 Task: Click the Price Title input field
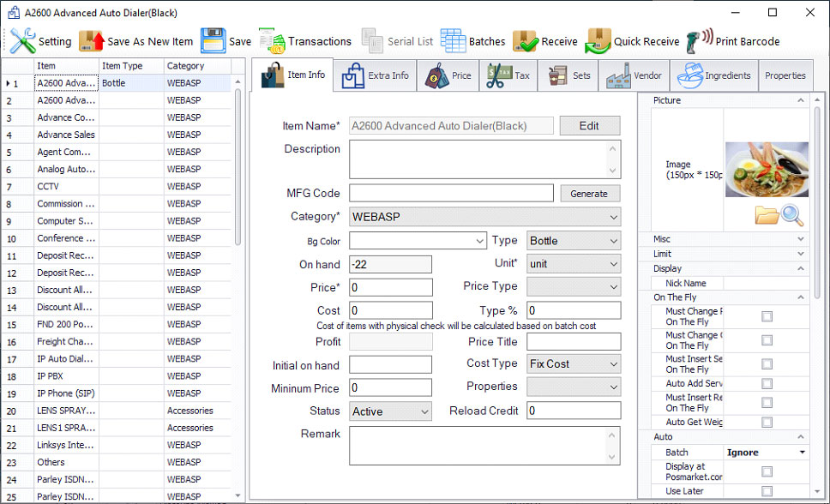point(574,342)
